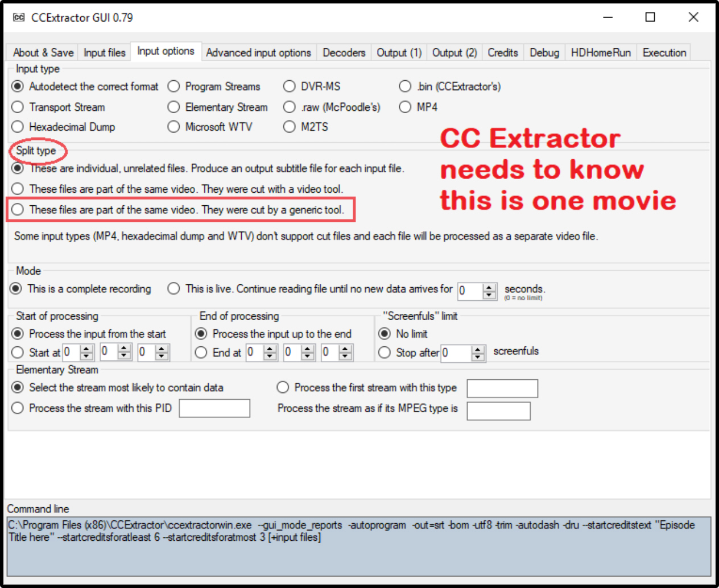Select the Start at option
Viewport: 719px width, 588px height.
pyautogui.click(x=36, y=353)
